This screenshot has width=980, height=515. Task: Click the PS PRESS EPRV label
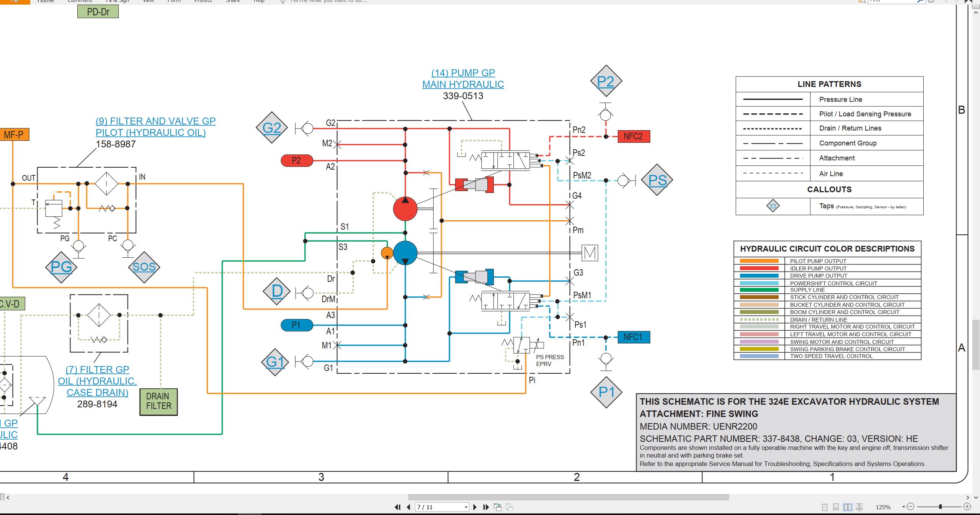[550, 360]
